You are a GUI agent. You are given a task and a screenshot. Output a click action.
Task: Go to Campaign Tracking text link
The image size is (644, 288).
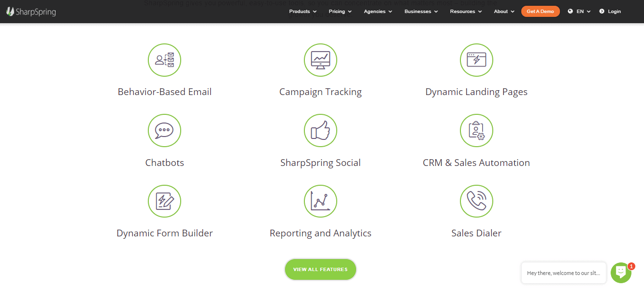(320, 92)
